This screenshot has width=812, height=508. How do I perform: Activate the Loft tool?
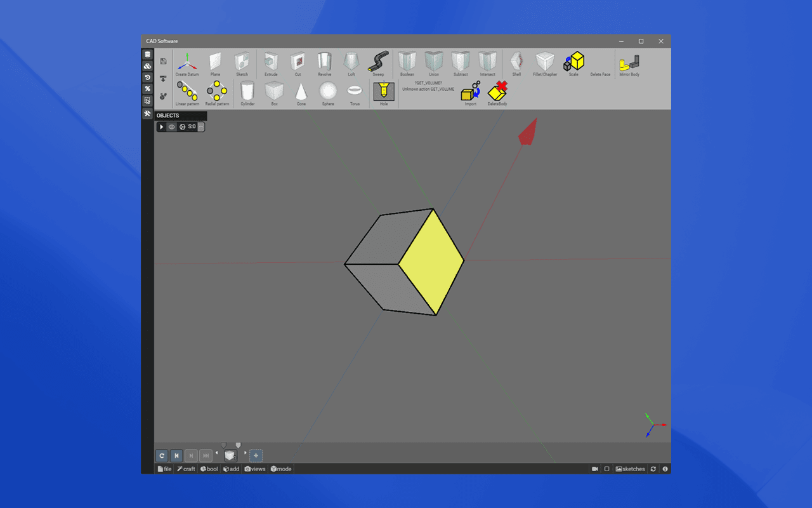point(351,64)
